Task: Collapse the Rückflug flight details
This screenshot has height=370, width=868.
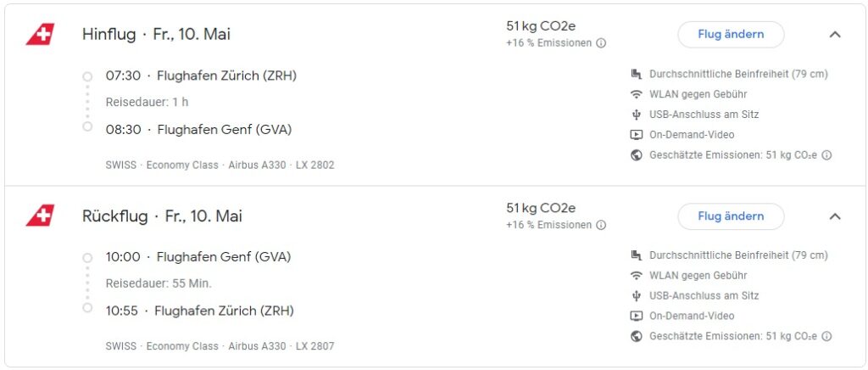Action: 835,216
